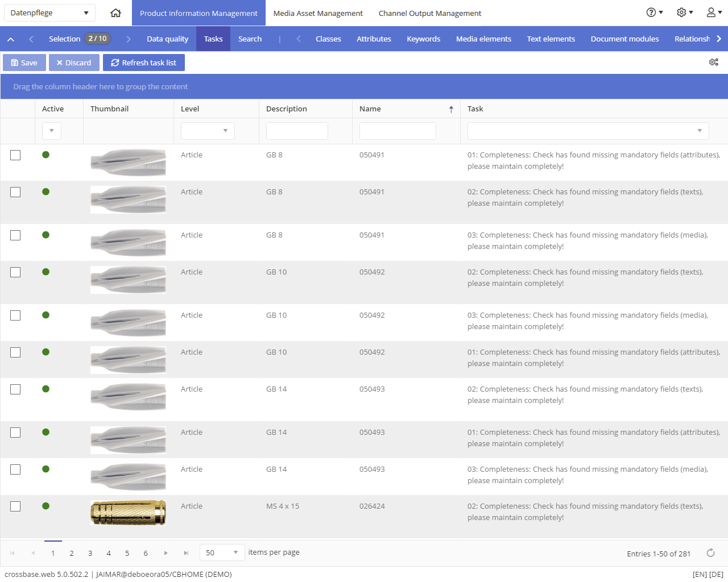728x582 pixels.
Task: Select checkbox for 026424 MS 4 x 15 row
Action: click(x=15, y=506)
